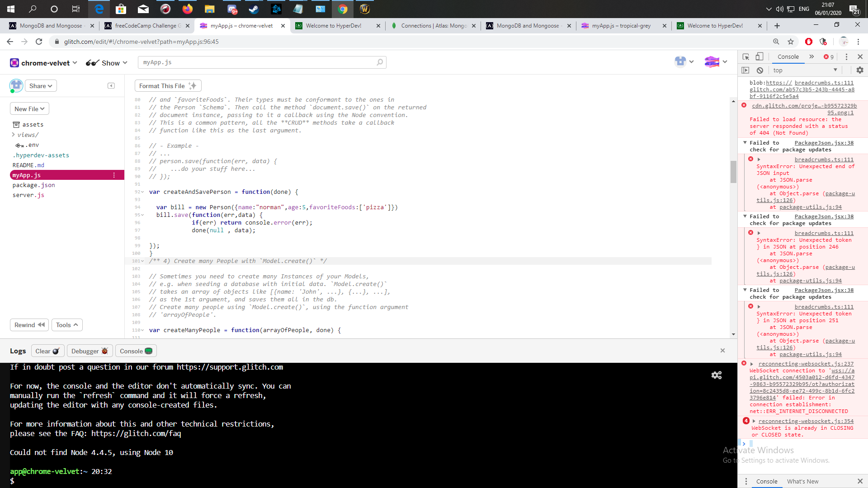The width and height of the screenshot is (868, 488).
Task: Click the editor vertical scrollbar thumb
Action: pyautogui.click(x=733, y=172)
